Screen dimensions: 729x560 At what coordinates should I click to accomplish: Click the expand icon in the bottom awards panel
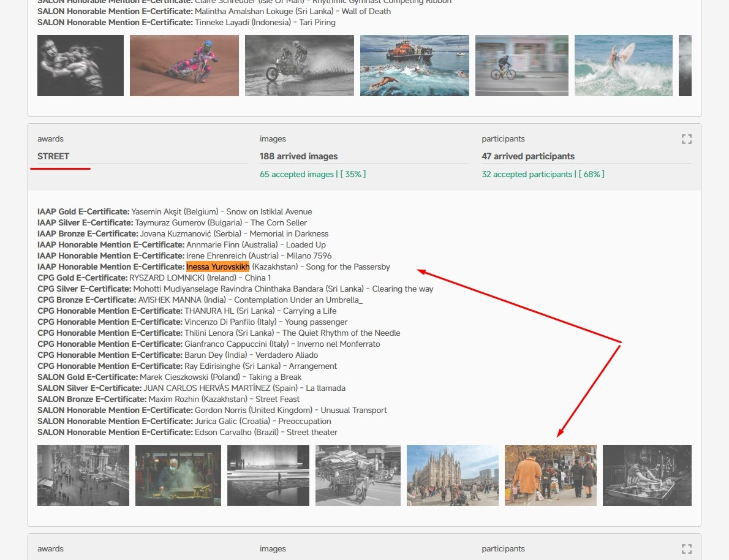tap(686, 548)
